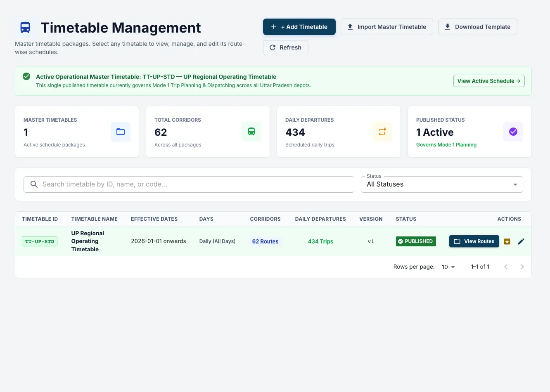Click the bus icon beside Timetable Management title
The height and width of the screenshot is (392, 550).
[25, 28]
